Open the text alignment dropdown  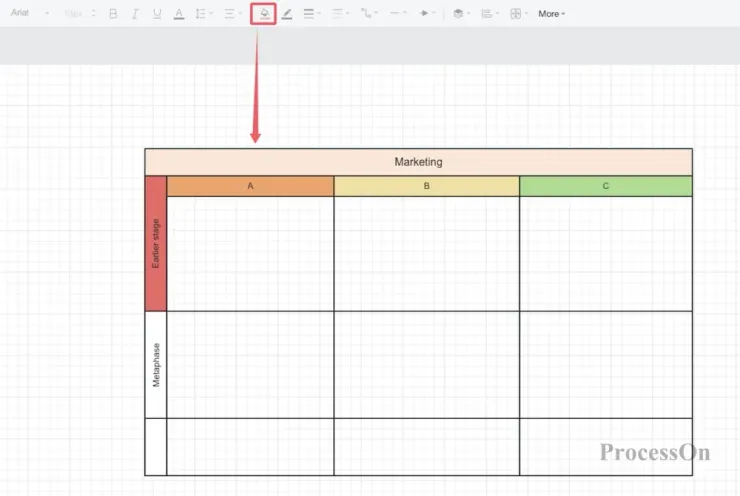click(233, 14)
